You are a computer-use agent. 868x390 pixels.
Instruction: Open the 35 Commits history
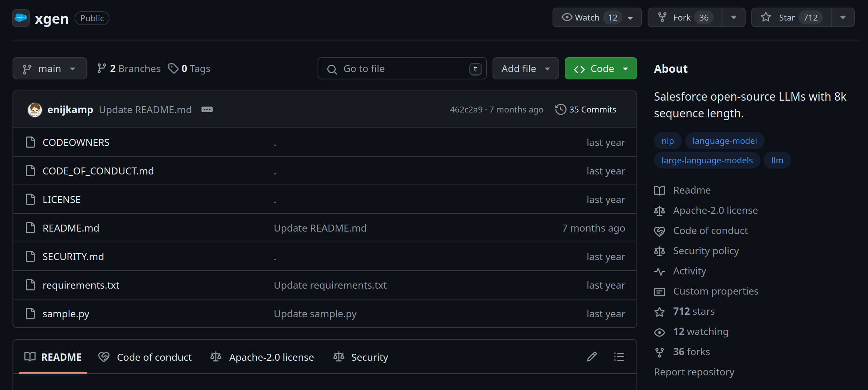[x=586, y=110]
